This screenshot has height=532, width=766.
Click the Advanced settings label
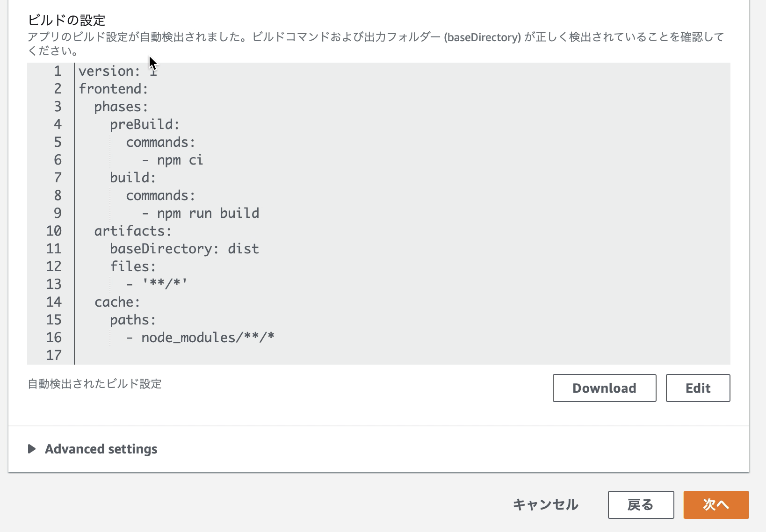coord(101,449)
